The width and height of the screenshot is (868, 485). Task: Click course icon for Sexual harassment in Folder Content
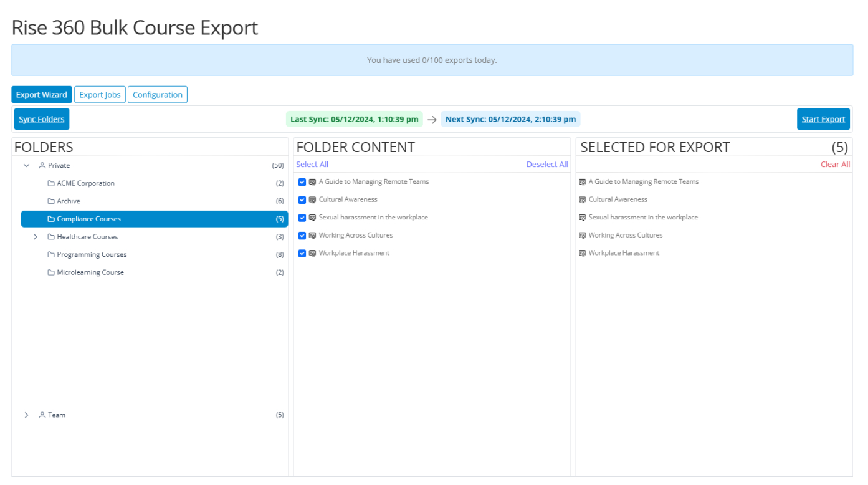point(312,218)
